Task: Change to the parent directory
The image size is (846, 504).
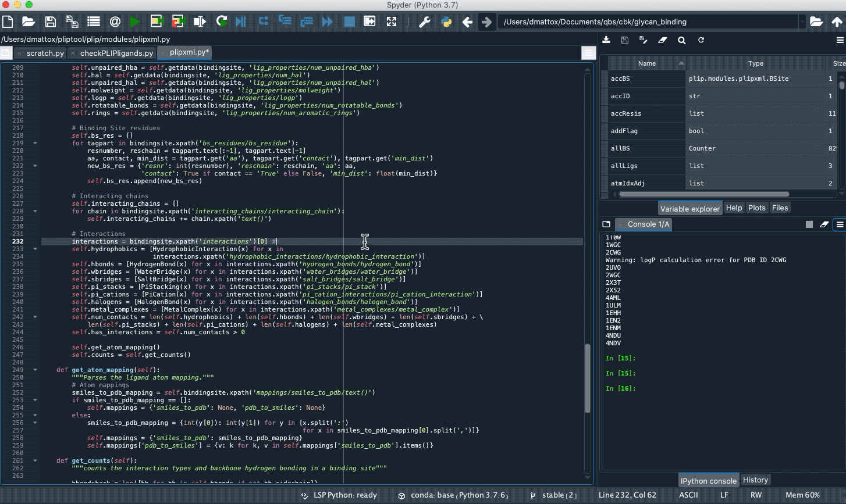Action: click(837, 22)
